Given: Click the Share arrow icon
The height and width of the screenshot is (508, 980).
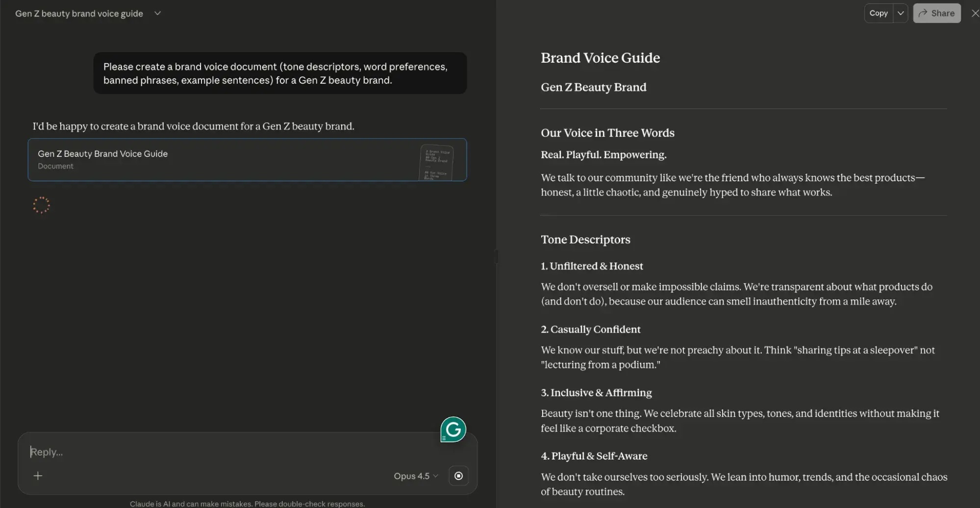Looking at the screenshot, I should tap(924, 13).
